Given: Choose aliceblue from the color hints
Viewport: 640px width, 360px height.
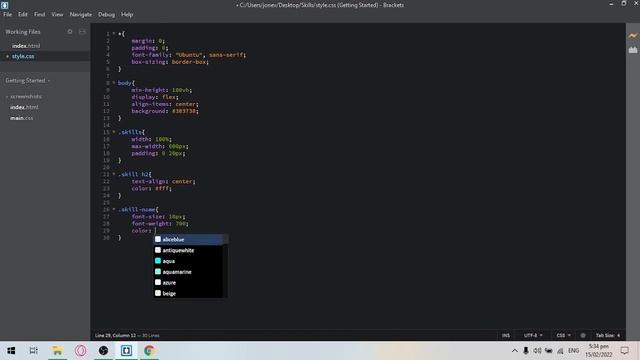Looking at the screenshot, I should [189, 240].
